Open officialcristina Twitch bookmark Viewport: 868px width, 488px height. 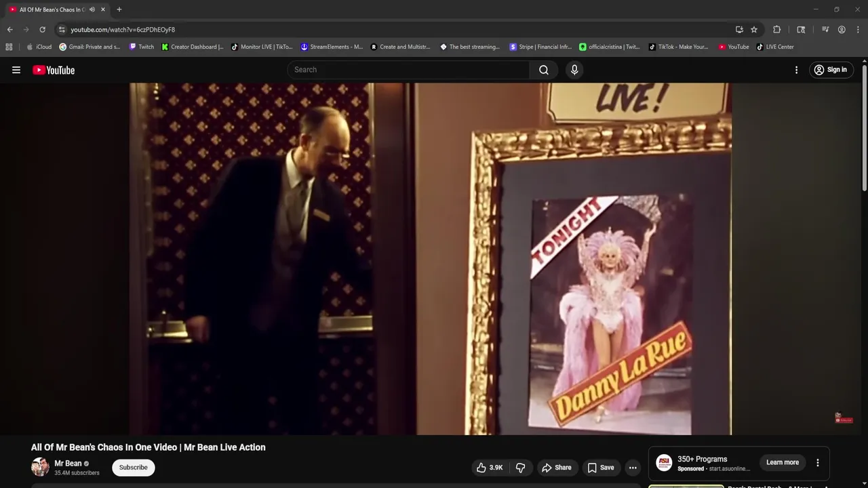point(610,47)
